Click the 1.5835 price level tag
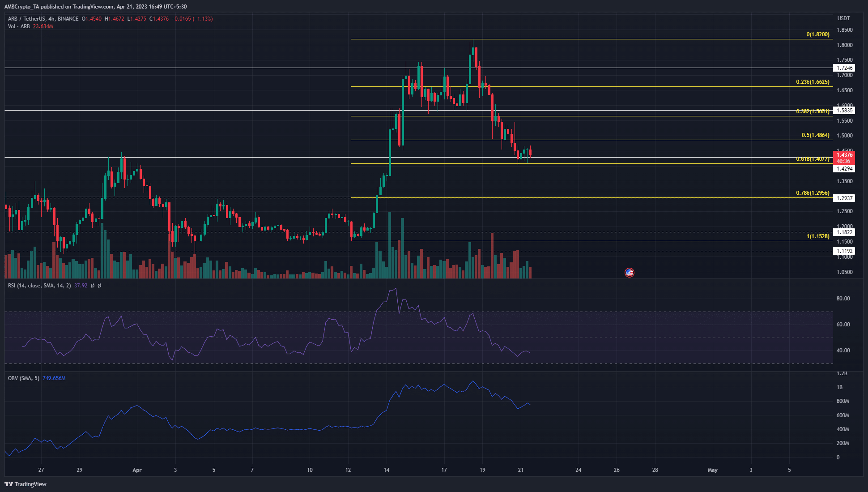Screen dimensions: 868x492 click(844, 111)
